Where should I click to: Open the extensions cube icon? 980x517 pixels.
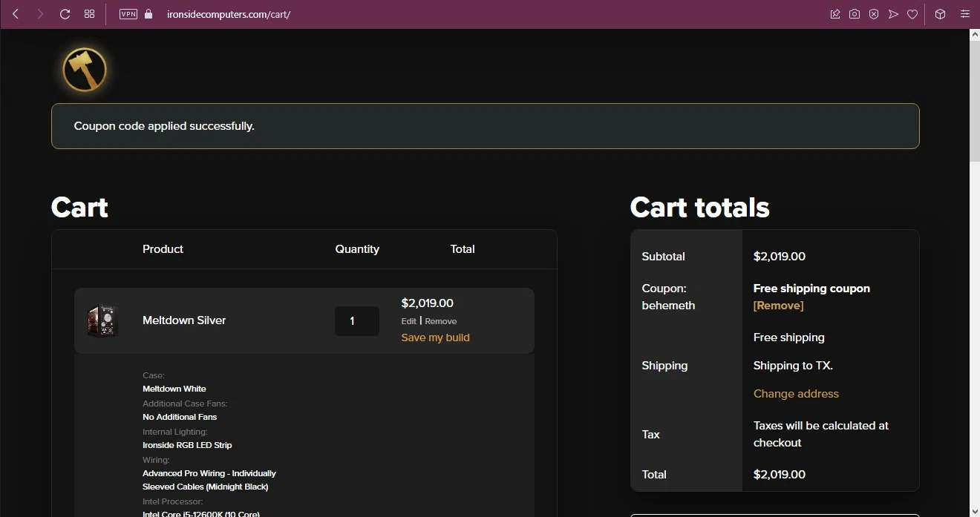(940, 14)
